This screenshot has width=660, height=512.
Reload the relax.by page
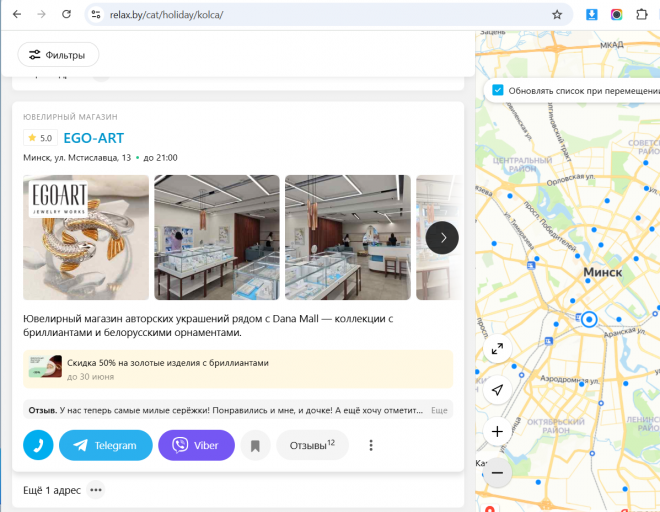(x=67, y=14)
